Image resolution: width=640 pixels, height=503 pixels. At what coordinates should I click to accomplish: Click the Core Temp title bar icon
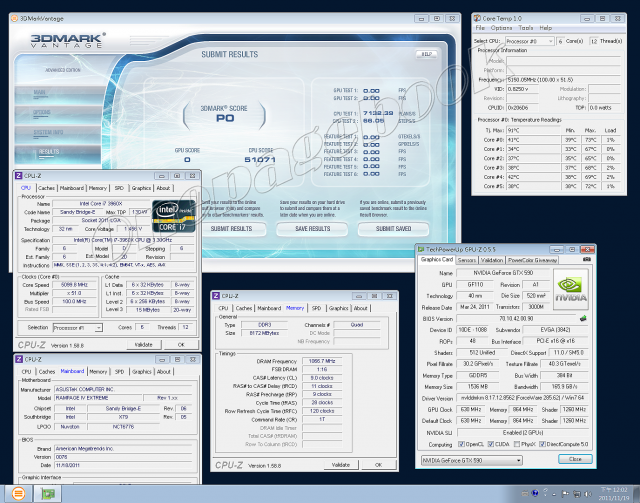click(477, 18)
